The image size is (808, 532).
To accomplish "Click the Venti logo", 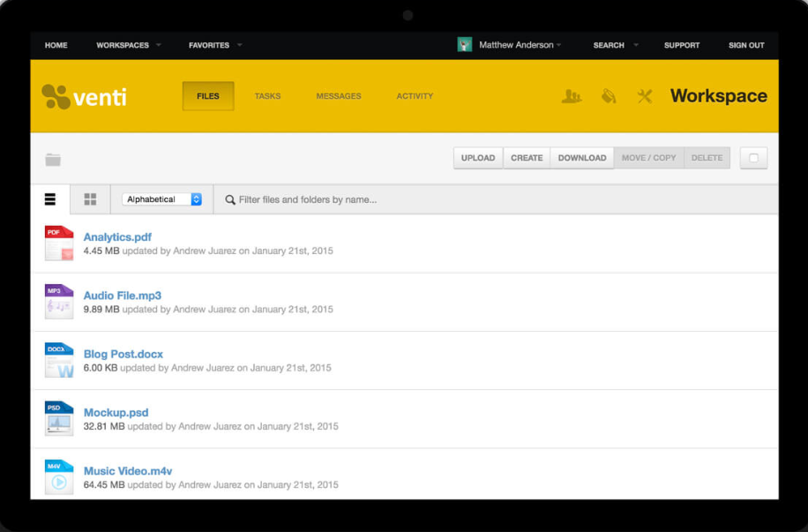I will point(84,96).
